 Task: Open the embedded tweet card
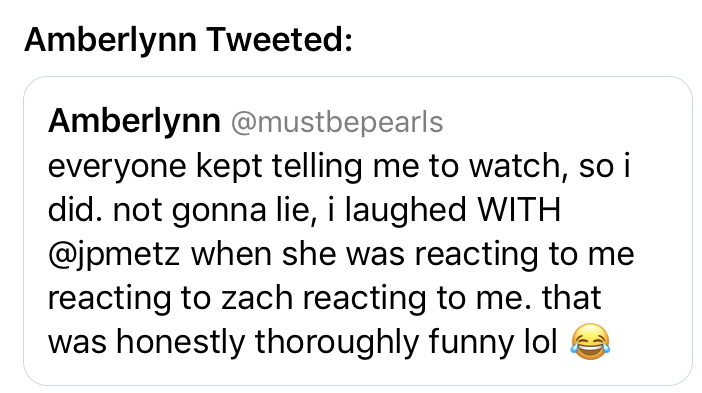[358, 231]
